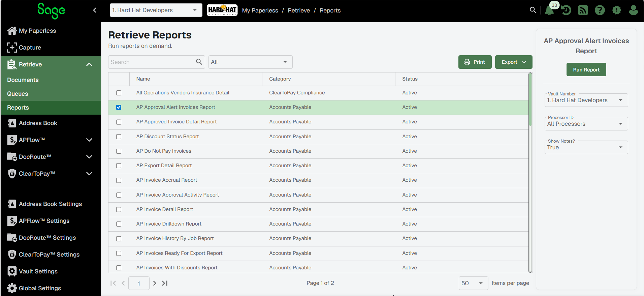The width and height of the screenshot is (644, 296).
Task: Click the Global Settings gears icon
Action: coord(12,288)
